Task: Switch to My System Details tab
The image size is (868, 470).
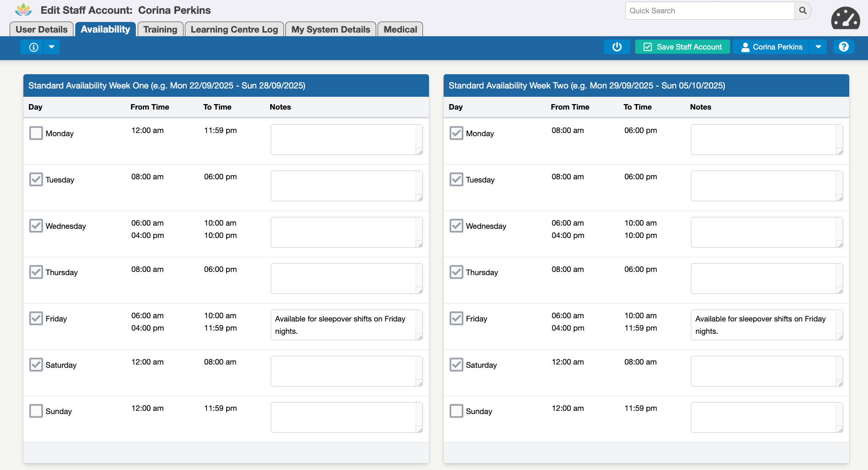Action: point(331,29)
